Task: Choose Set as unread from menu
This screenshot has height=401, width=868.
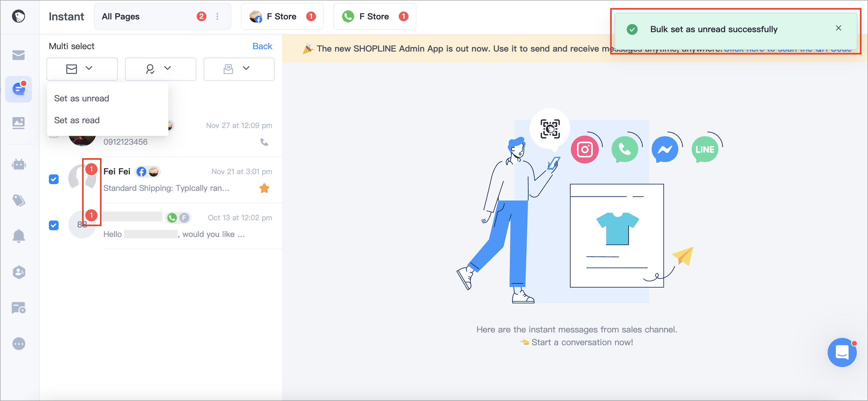Action: (x=82, y=98)
